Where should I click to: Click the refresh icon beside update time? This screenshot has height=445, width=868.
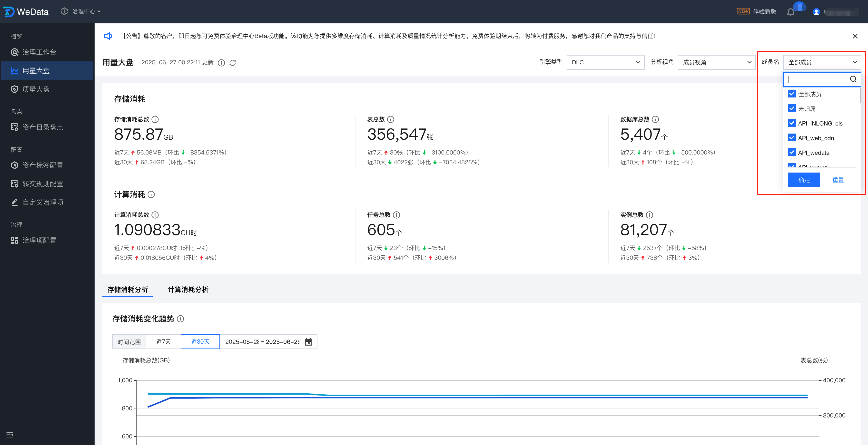pyautogui.click(x=233, y=63)
